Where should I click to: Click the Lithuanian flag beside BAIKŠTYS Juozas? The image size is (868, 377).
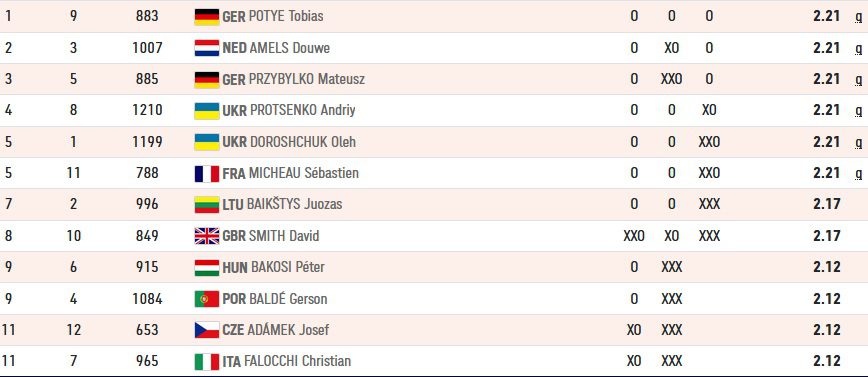coord(206,205)
